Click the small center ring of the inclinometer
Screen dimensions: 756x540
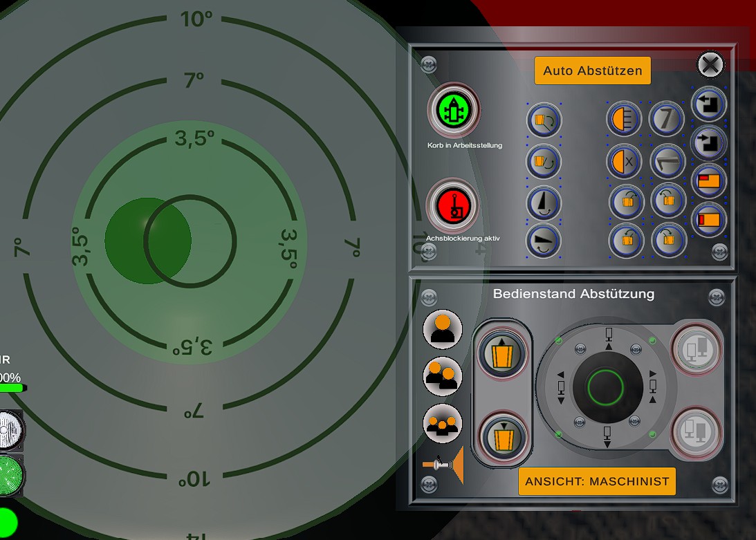point(190,241)
